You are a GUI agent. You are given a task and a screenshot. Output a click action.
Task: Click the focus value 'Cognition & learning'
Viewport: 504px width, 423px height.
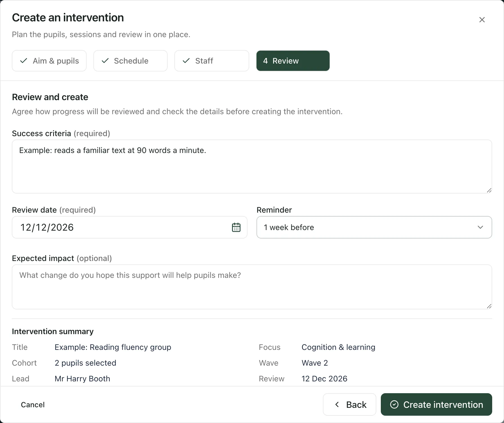click(x=338, y=347)
